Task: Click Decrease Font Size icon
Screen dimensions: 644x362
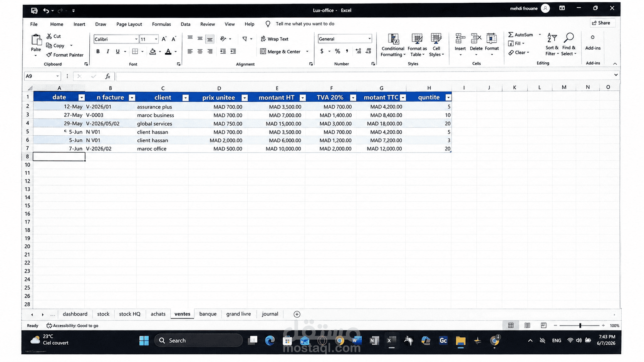Action: 174,39
